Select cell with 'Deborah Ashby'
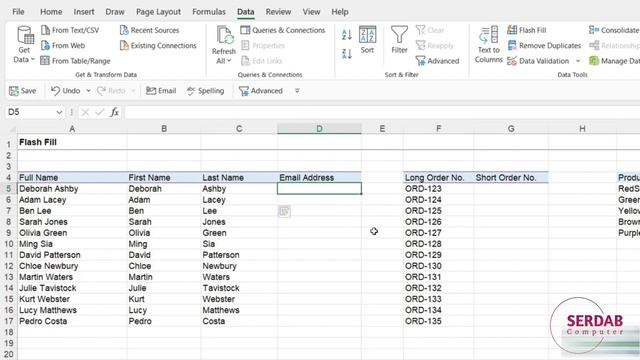 72,189
